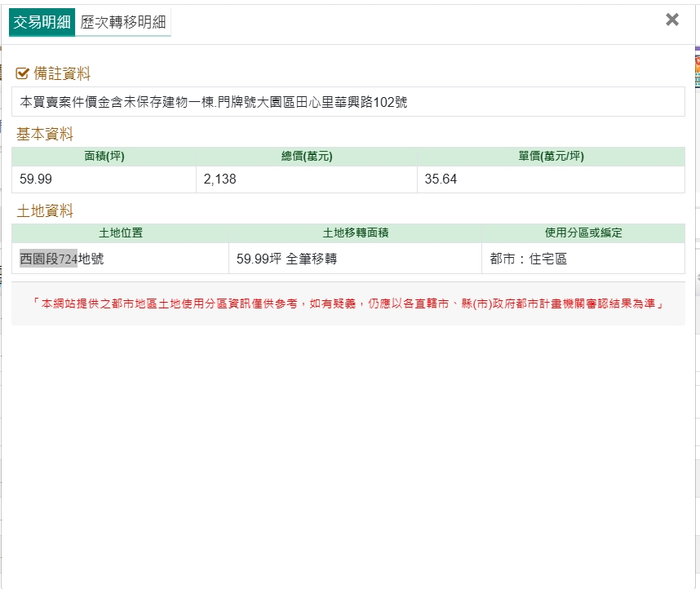Click the remark text about 華興路102號

click(214, 102)
